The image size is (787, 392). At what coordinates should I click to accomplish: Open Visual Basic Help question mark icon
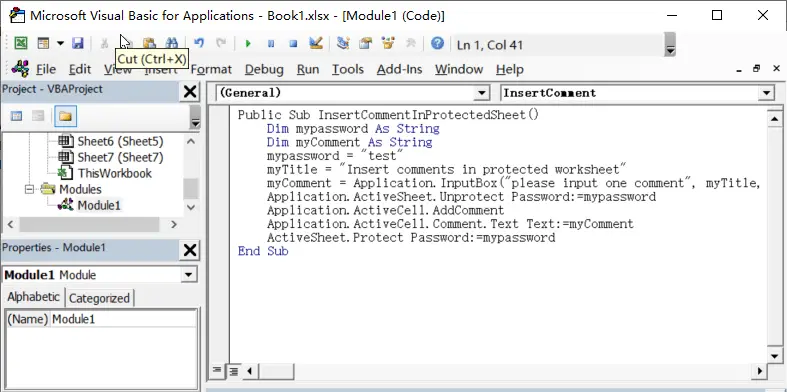(437, 43)
